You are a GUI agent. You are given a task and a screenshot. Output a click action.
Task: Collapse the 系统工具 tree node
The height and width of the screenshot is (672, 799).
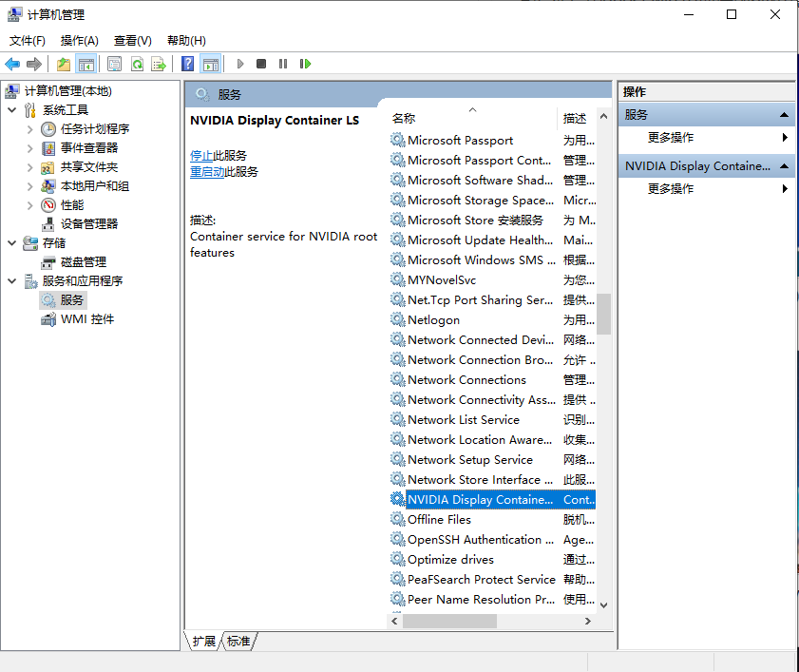[x=11, y=110]
